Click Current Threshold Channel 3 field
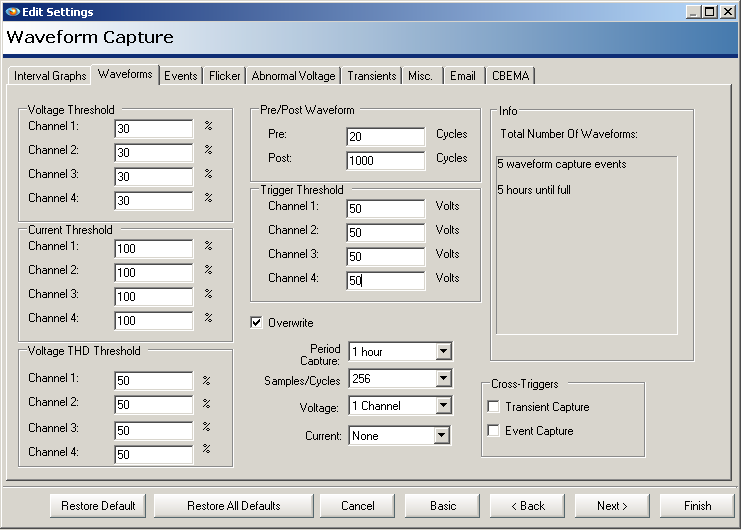Image resolution: width=741 pixels, height=530 pixels. [154, 297]
